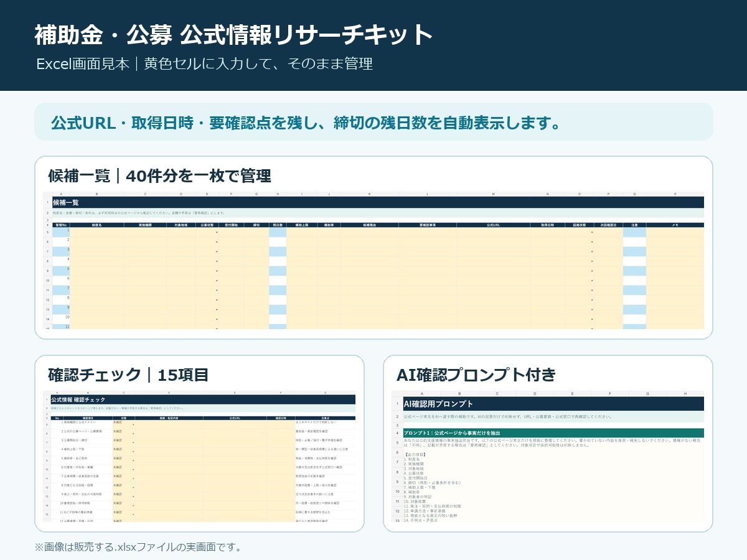
Task: Click 未確認 status for 対象者・所在地・業種 row
Action: pyautogui.click(x=118, y=467)
